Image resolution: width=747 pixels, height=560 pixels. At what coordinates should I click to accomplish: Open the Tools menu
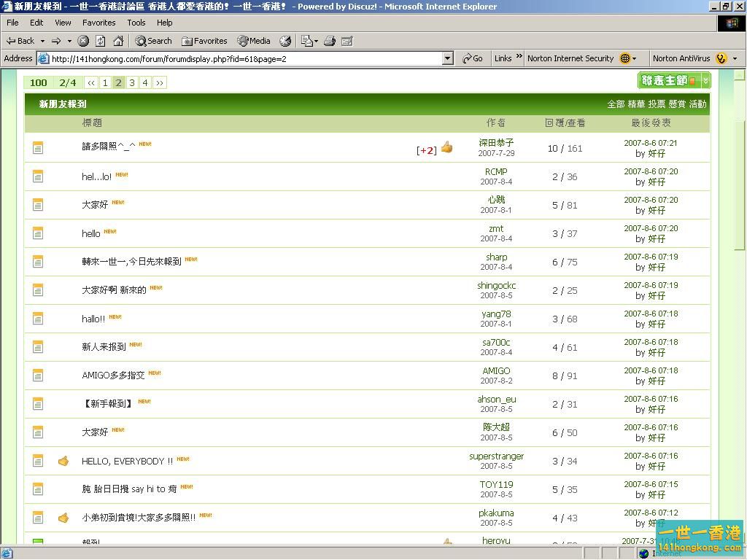pyautogui.click(x=136, y=23)
